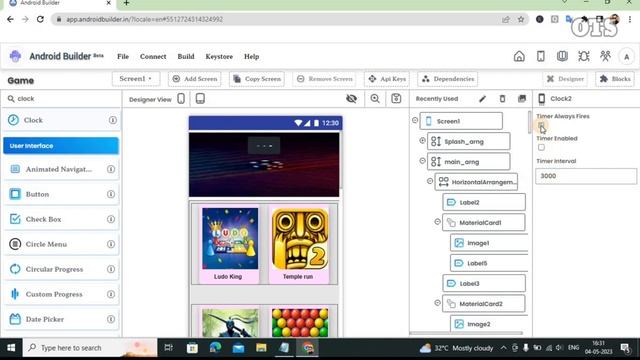Click the taskbar search box
The image size is (640, 360).
(90, 348)
